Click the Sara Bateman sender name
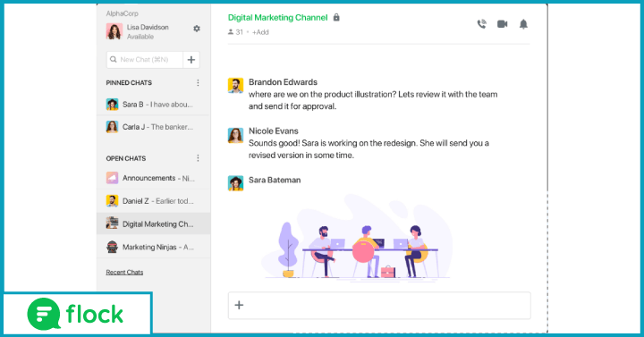 point(275,180)
